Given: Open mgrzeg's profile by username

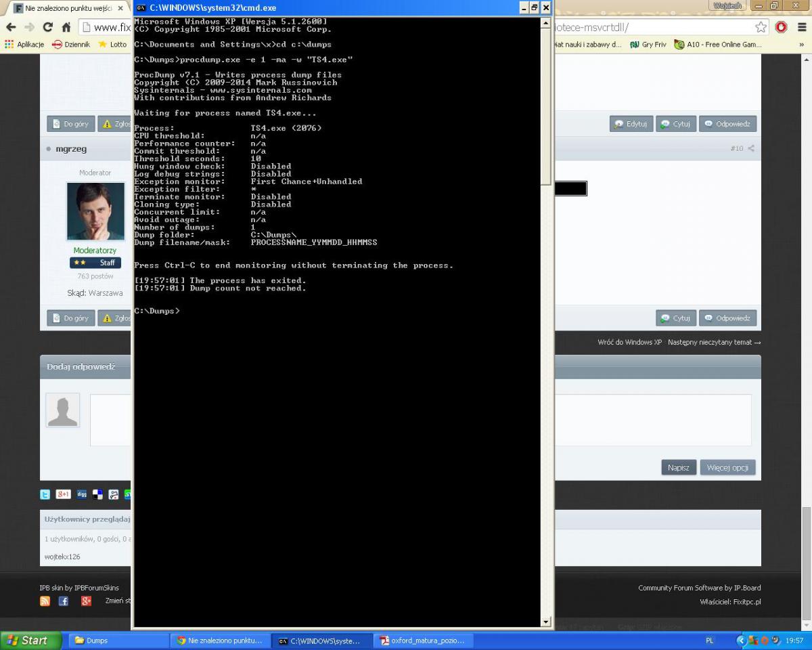Looking at the screenshot, I should click(71, 149).
